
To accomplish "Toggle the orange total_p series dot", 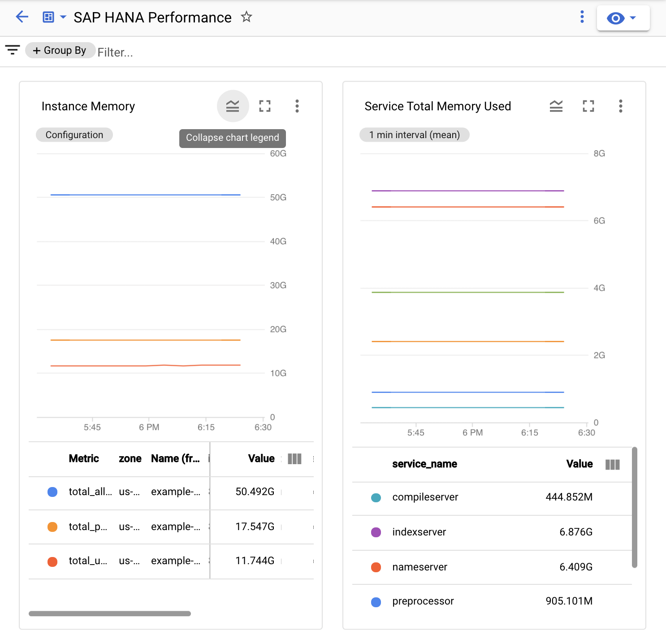I will [x=52, y=527].
